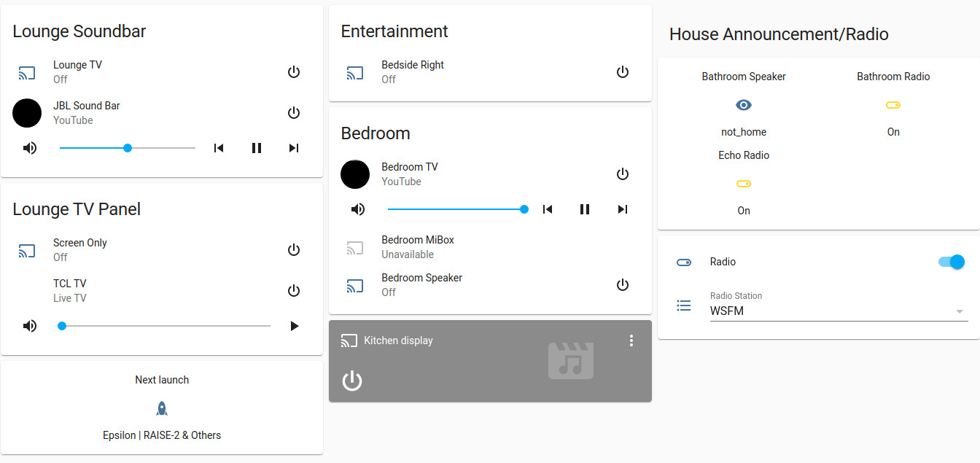Toggle Bathroom Radio switch icon
Viewport: 980px width, 463px height.
pos(892,105)
